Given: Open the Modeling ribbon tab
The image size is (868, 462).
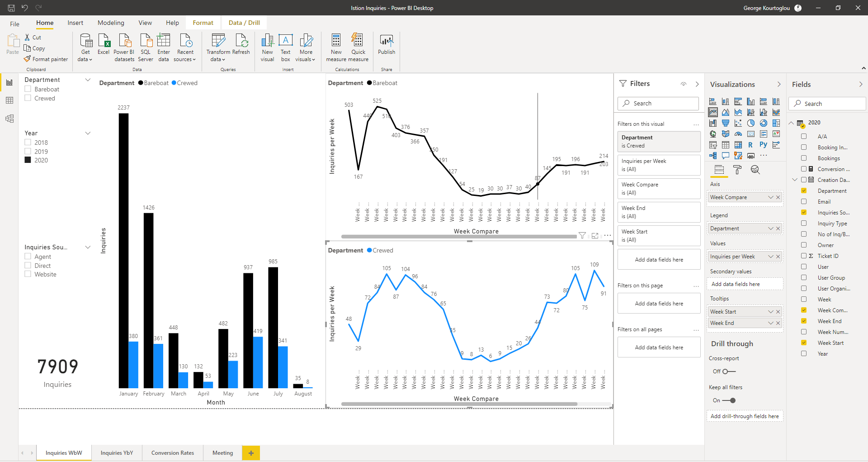Looking at the screenshot, I should pos(111,23).
